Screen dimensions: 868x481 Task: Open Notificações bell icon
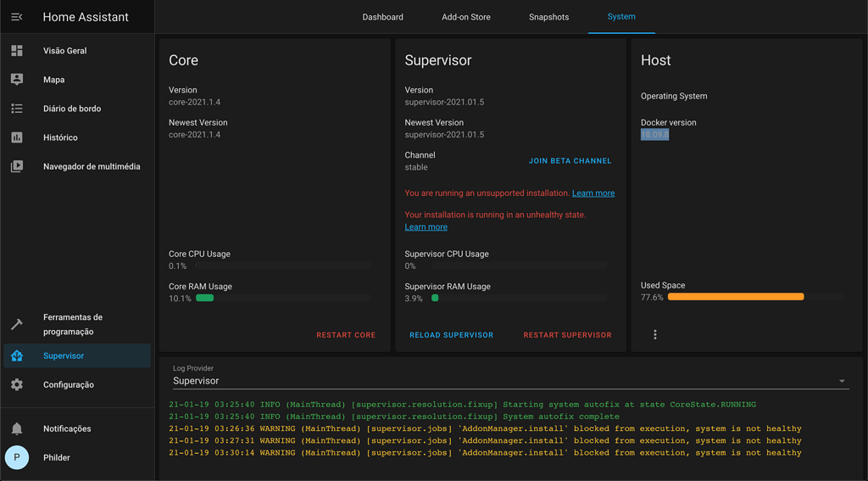(17, 429)
